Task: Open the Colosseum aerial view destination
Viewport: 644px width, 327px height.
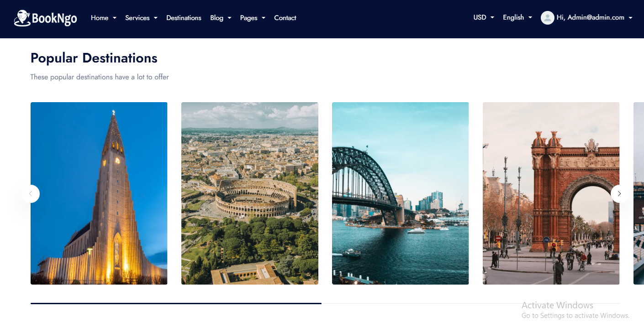Action: click(249, 193)
